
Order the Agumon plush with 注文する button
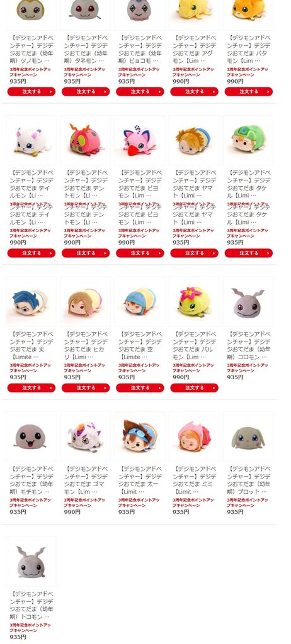point(194,92)
